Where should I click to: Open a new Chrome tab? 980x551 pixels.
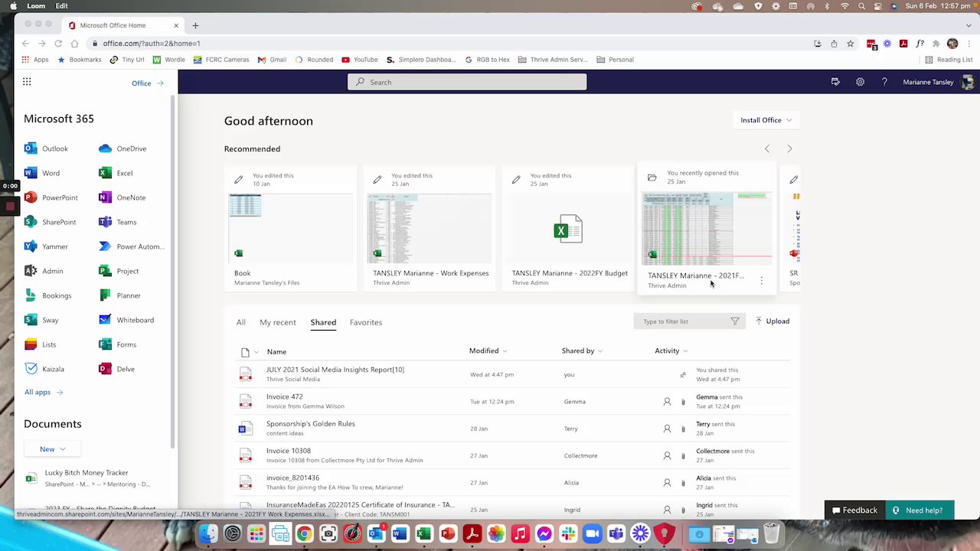pos(195,25)
